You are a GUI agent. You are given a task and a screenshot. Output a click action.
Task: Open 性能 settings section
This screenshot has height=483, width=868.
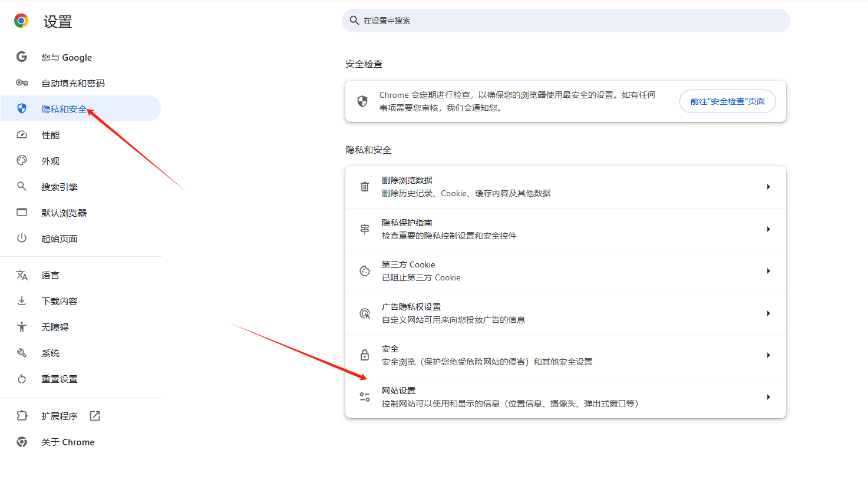[80, 135]
